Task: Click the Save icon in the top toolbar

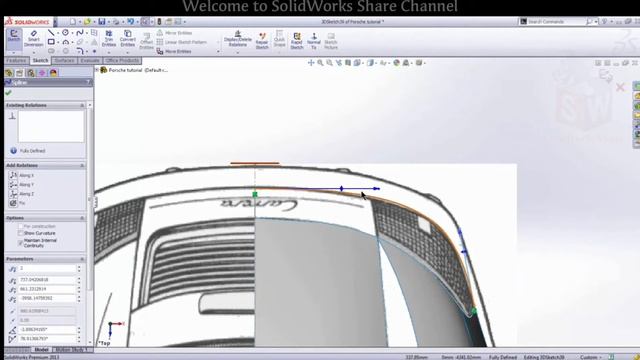Action: [102, 22]
